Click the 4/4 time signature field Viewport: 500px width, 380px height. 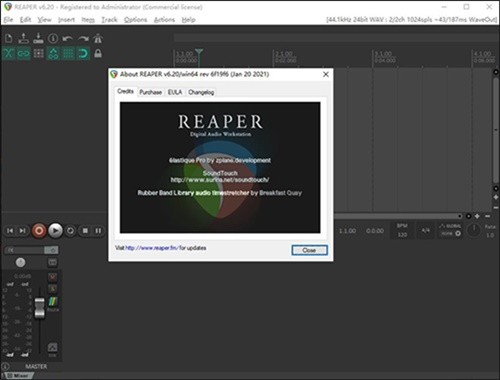pyautogui.click(x=425, y=230)
